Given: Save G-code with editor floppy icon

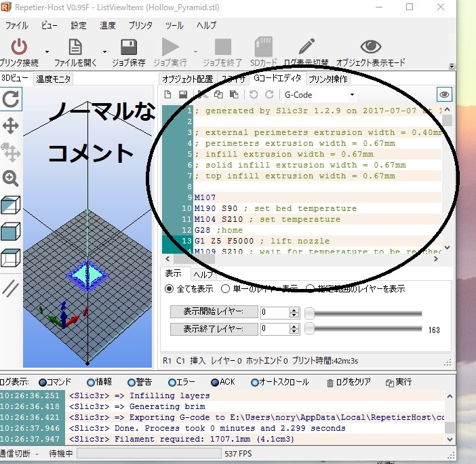Looking at the screenshot, I should [x=183, y=94].
